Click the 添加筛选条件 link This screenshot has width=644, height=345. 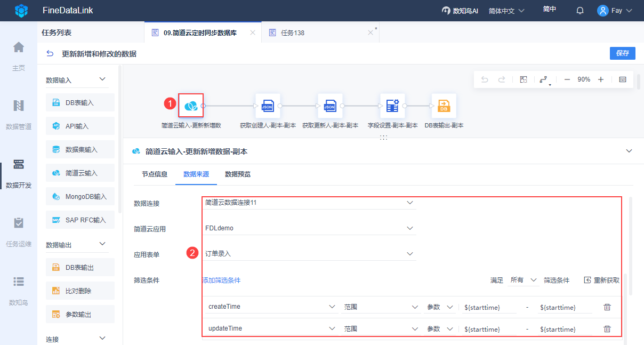(221, 280)
